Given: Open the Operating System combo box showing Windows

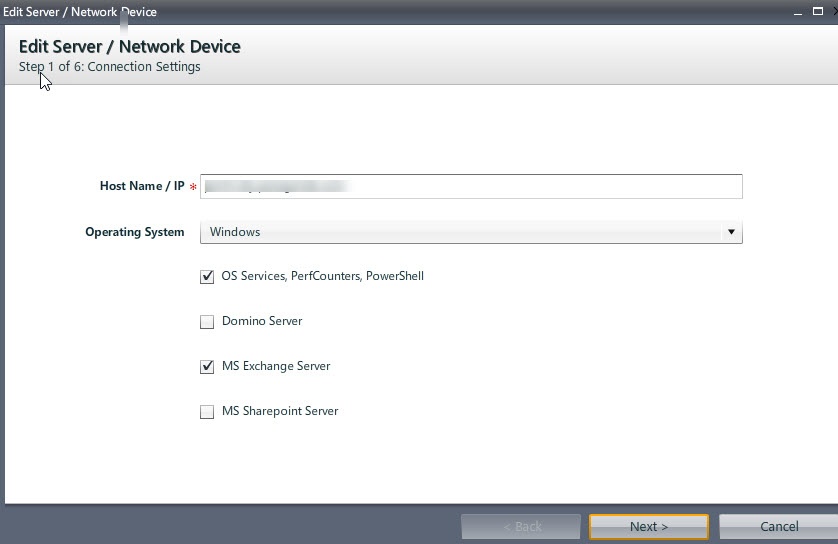Looking at the screenshot, I should (460, 232).
